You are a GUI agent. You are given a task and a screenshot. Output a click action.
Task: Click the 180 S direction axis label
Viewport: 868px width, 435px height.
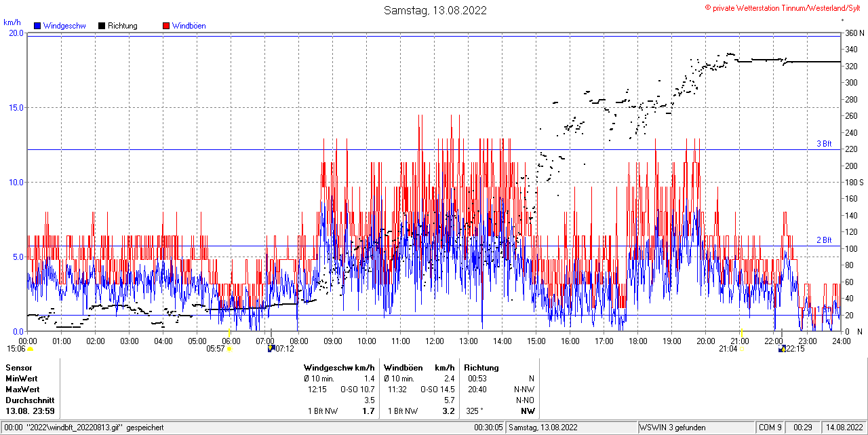tap(854, 182)
